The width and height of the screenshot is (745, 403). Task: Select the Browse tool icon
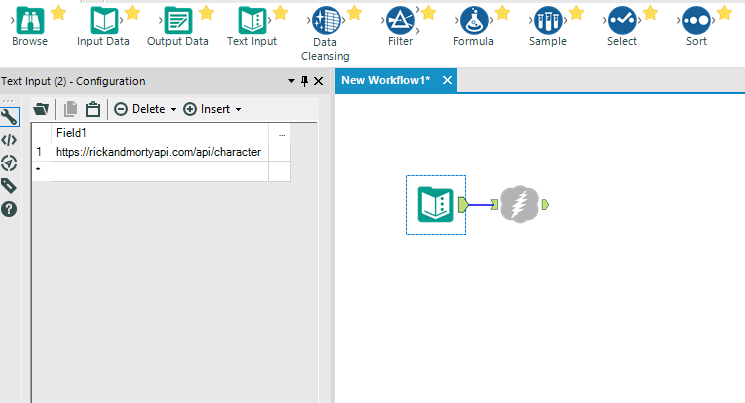coord(30,20)
